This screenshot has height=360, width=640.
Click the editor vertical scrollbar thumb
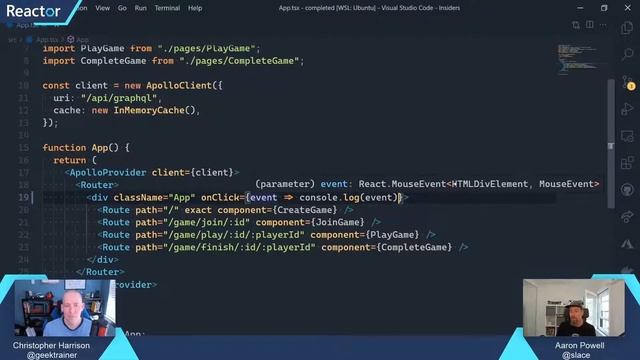point(611,143)
